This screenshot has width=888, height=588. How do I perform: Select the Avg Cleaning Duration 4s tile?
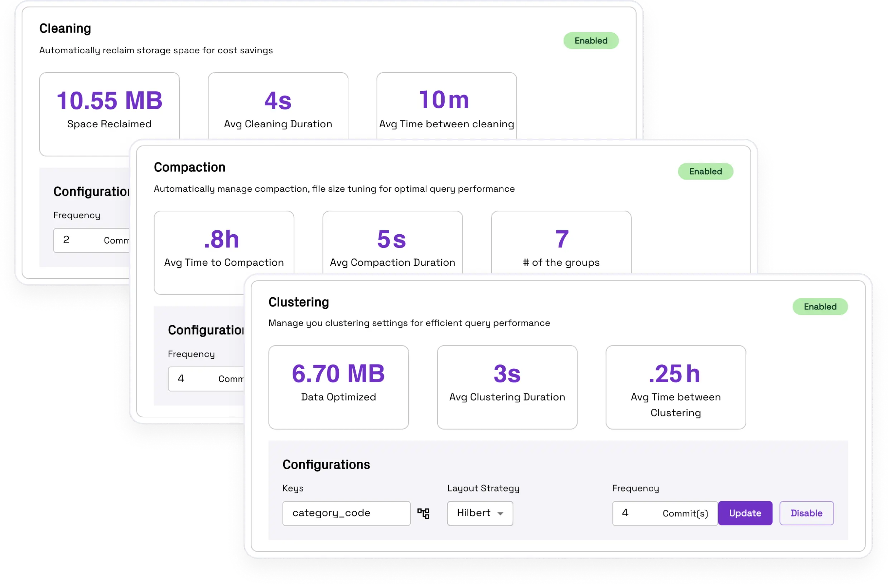(278, 107)
